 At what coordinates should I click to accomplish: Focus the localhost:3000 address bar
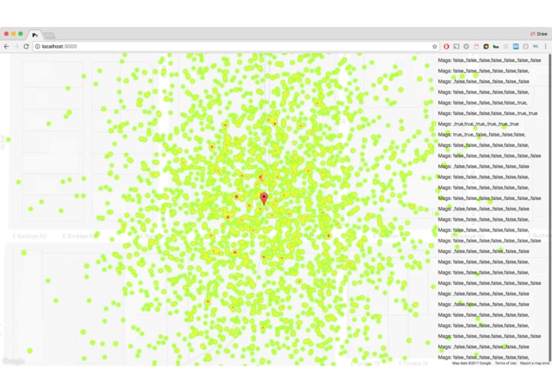pos(236,46)
